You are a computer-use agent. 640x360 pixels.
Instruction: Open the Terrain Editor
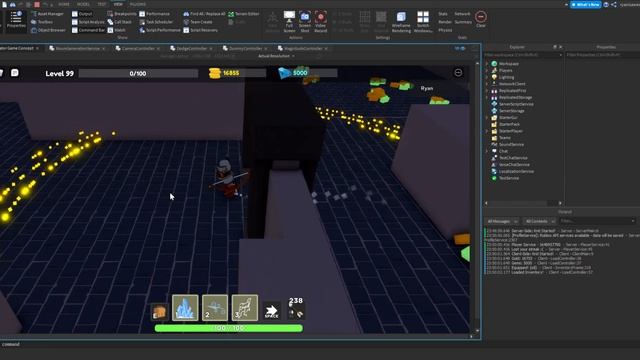244,14
